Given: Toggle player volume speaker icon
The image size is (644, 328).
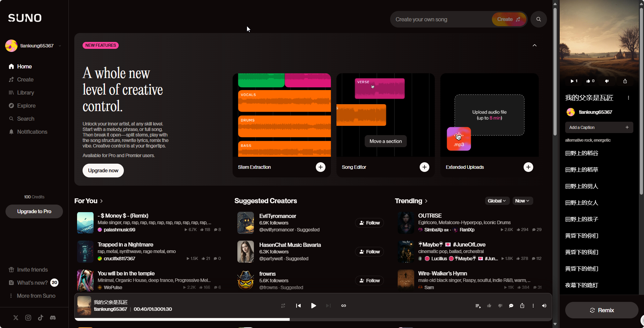Looking at the screenshot, I should pos(544,306).
